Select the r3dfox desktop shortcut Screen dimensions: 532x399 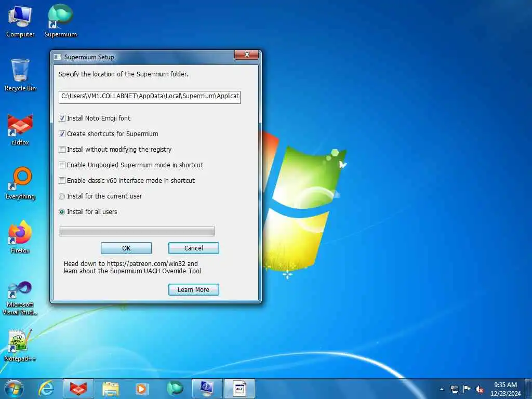tap(20, 129)
